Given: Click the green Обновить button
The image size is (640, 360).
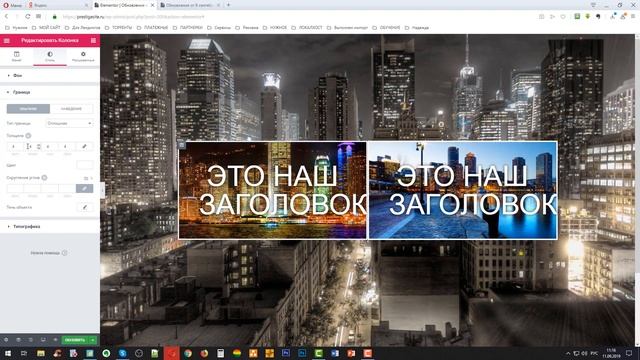Looking at the screenshot, I should point(75,340).
